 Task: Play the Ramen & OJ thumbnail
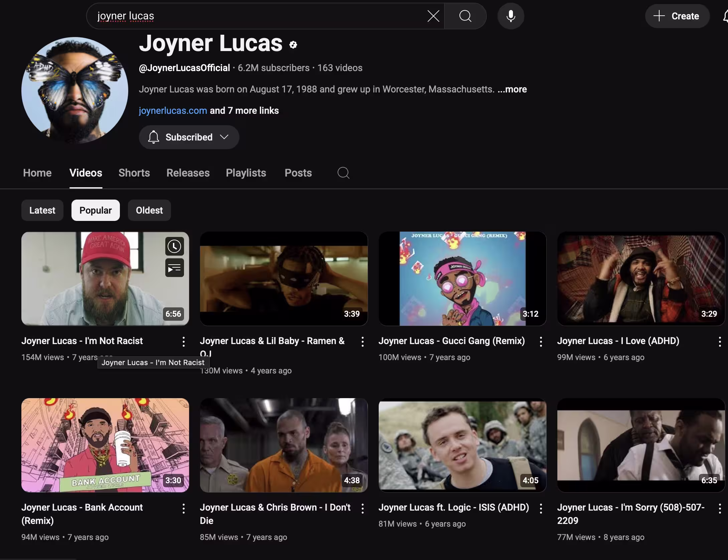[x=284, y=279]
